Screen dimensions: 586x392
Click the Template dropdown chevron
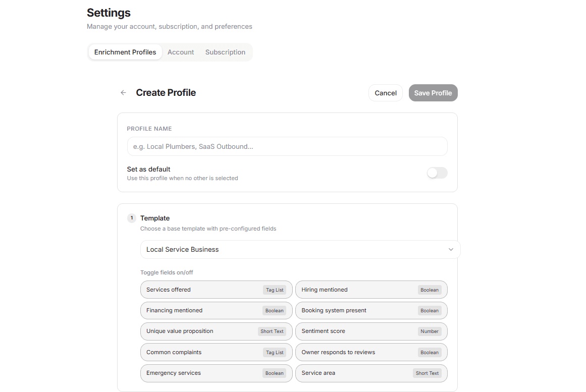[x=451, y=250]
